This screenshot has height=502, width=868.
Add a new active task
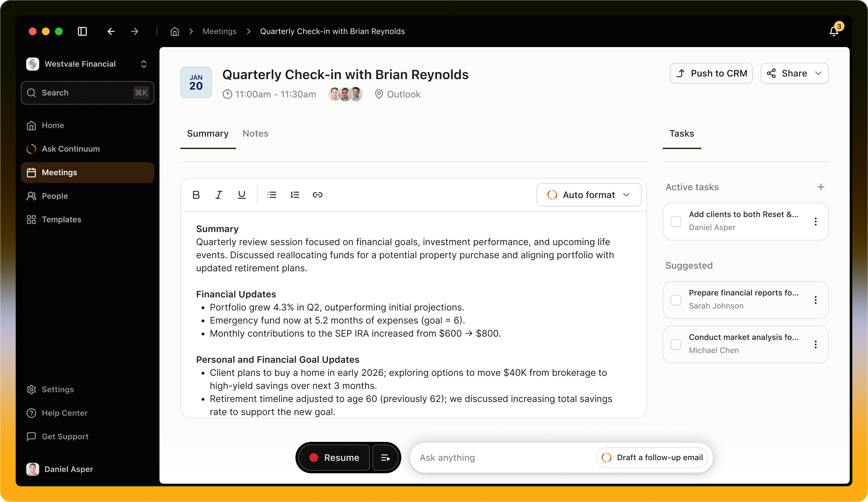tap(821, 187)
